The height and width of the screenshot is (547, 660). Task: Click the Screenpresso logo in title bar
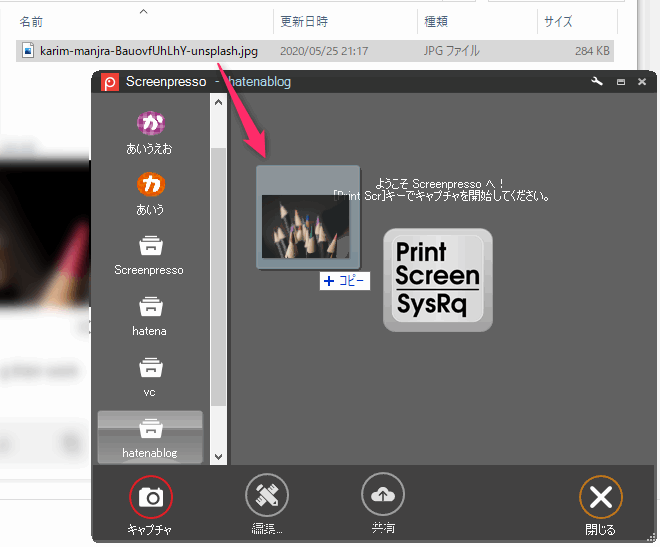[110, 82]
